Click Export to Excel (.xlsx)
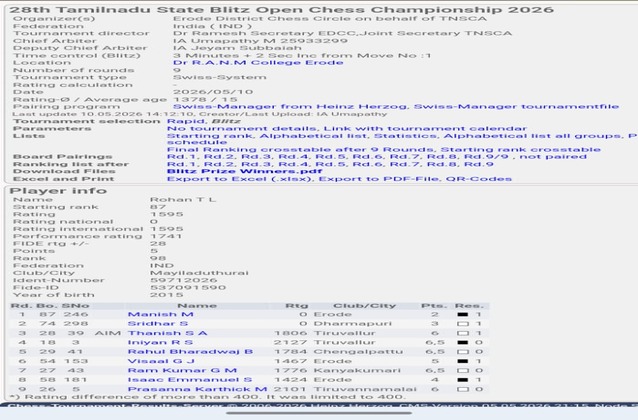 coord(239,179)
